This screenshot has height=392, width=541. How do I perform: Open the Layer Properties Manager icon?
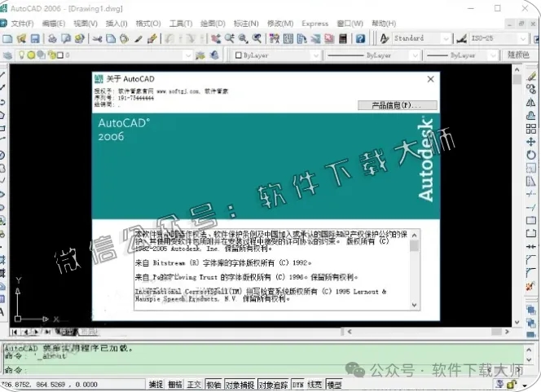point(7,55)
